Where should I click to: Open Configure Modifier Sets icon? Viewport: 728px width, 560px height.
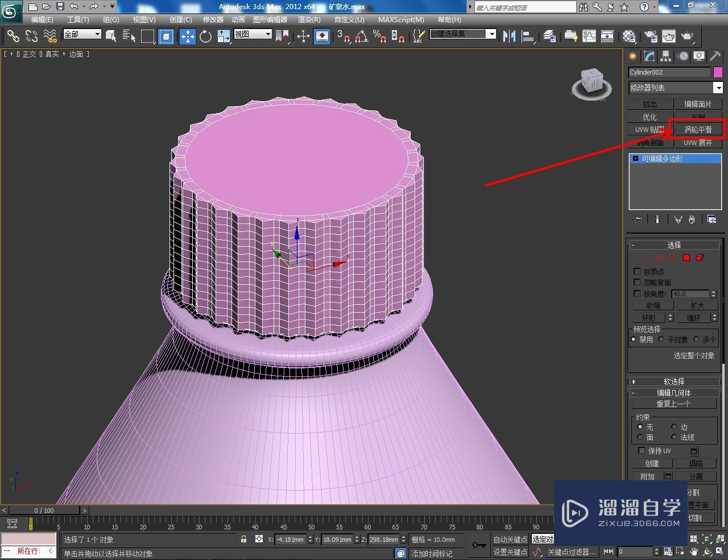(712, 219)
